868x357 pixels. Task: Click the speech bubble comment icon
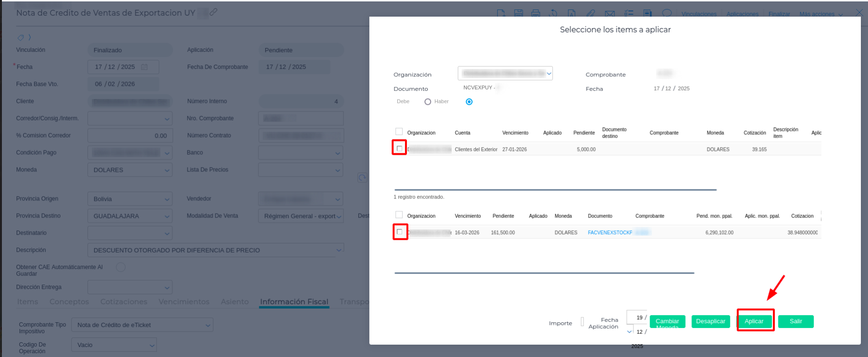coord(667,13)
